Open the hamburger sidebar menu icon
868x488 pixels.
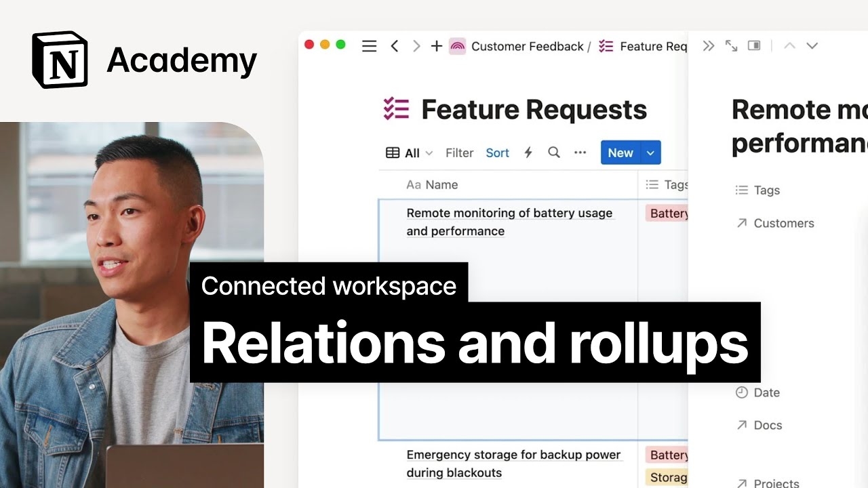(x=369, y=46)
